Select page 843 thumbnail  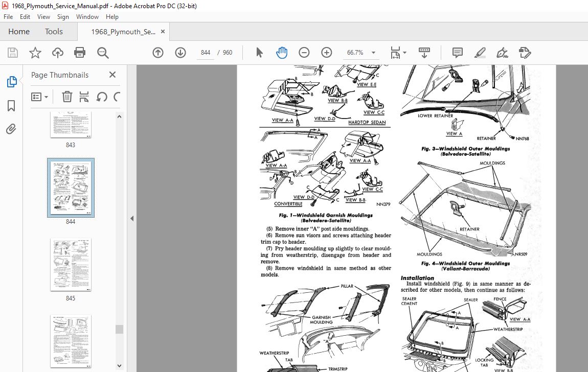pos(71,125)
